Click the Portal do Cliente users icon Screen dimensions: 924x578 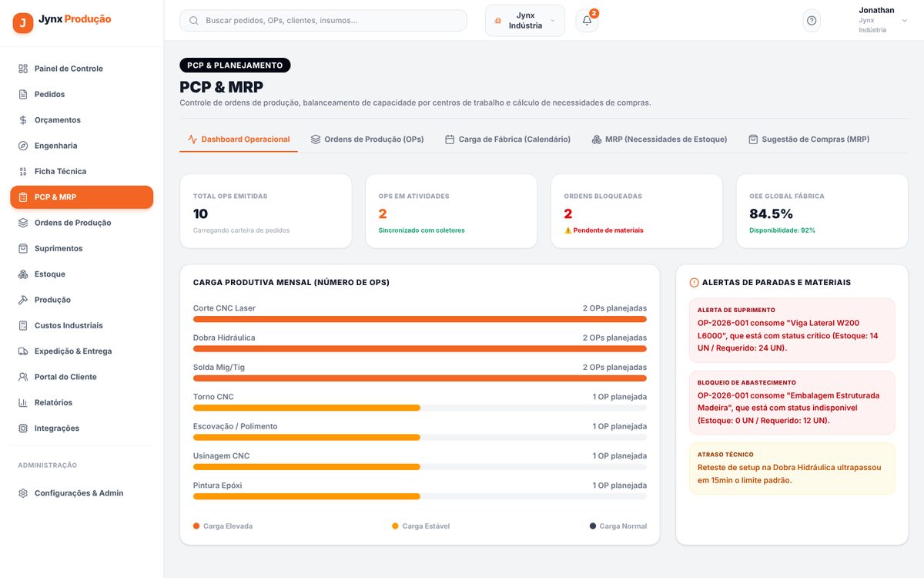click(x=23, y=377)
